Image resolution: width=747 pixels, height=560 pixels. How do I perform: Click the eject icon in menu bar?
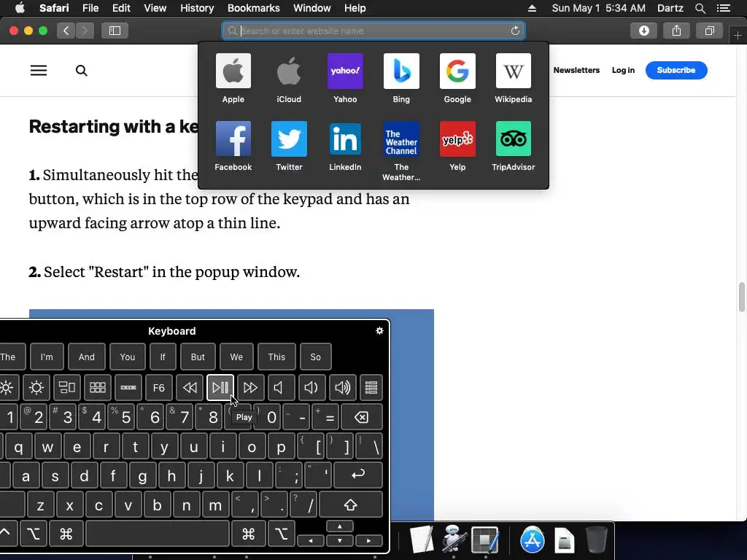(x=532, y=8)
